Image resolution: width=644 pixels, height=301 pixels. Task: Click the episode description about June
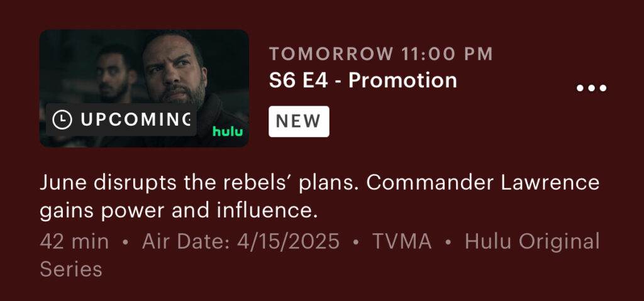tap(319, 197)
